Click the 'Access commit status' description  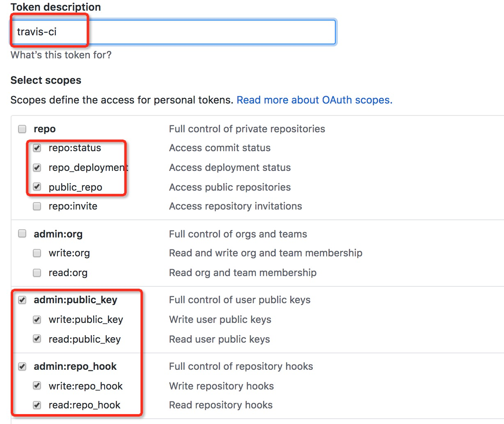click(220, 148)
